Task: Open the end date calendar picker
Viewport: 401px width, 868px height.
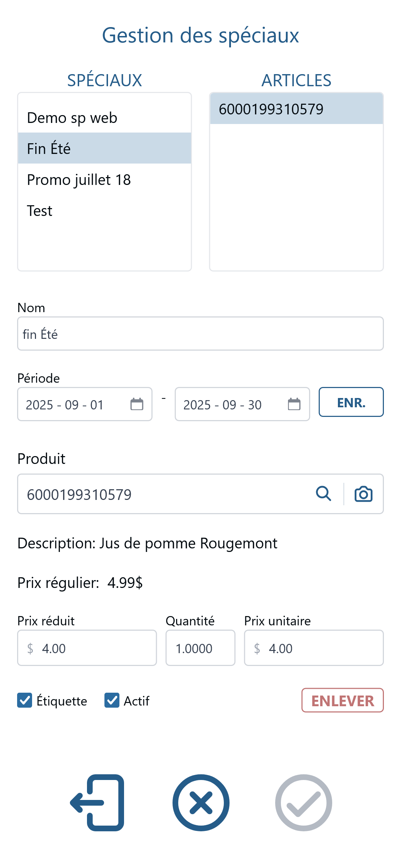Action: 294,404
